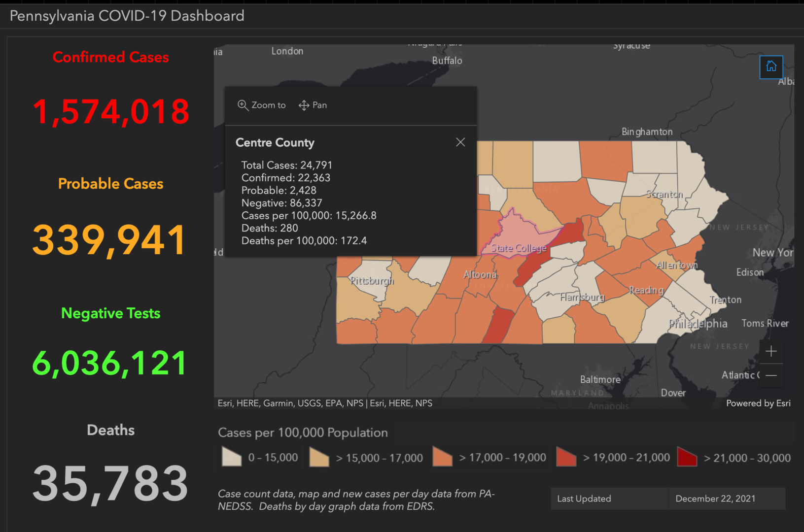804x532 pixels.
Task: Click the Powered by Esri link
Action: tap(758, 403)
